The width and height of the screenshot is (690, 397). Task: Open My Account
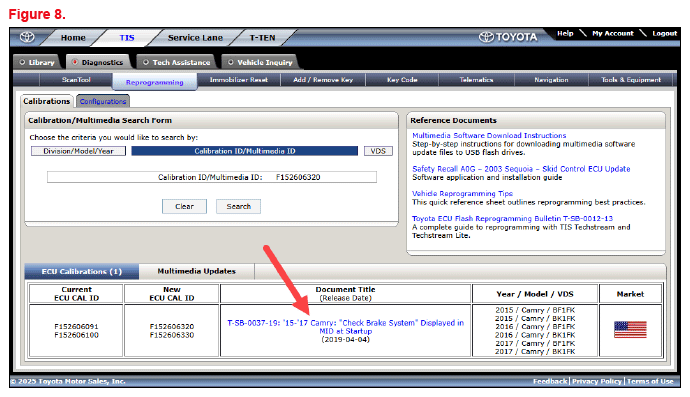pos(613,33)
